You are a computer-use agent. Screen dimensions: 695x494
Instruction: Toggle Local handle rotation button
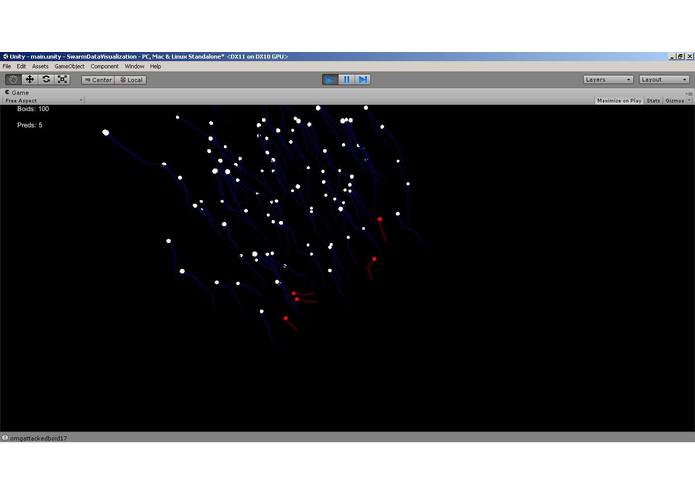[131, 80]
